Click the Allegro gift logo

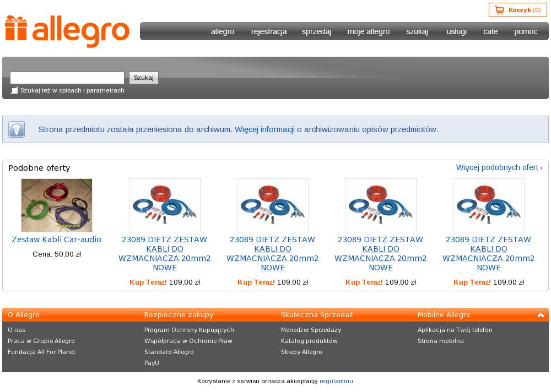coord(67,31)
